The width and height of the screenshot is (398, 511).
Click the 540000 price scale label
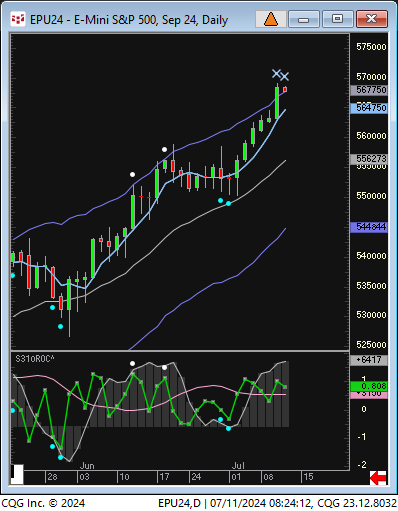[x=371, y=256]
